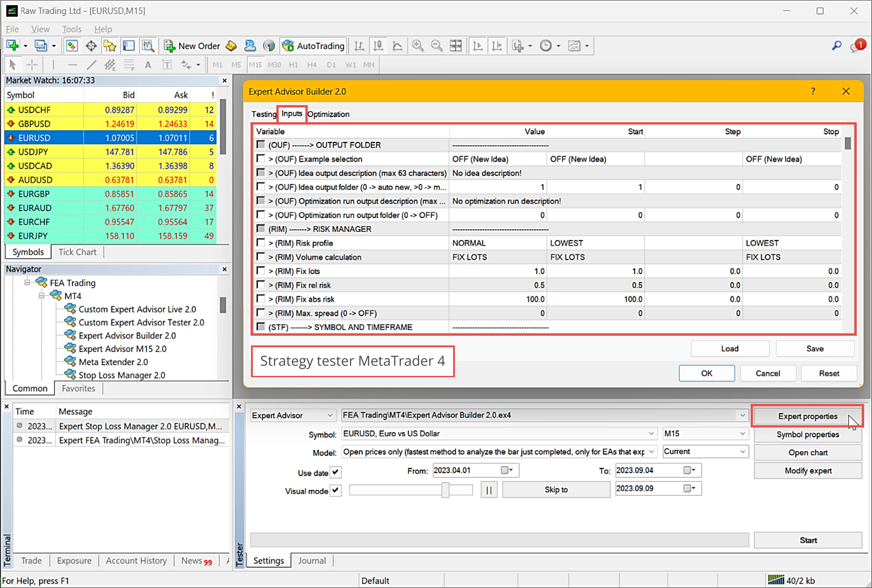Switch chart to line chart icon
Image resolution: width=872 pixels, height=588 pixels.
[397, 46]
